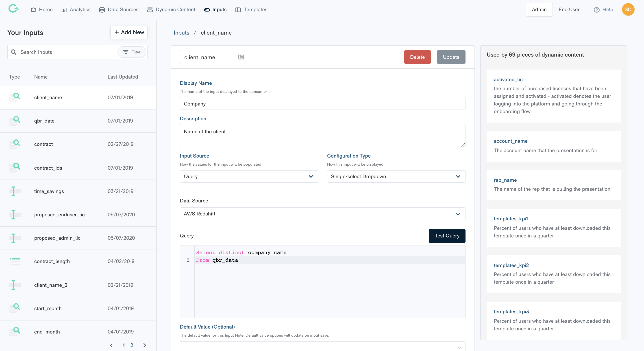
Task: Click the Description text area
Action: point(322,136)
